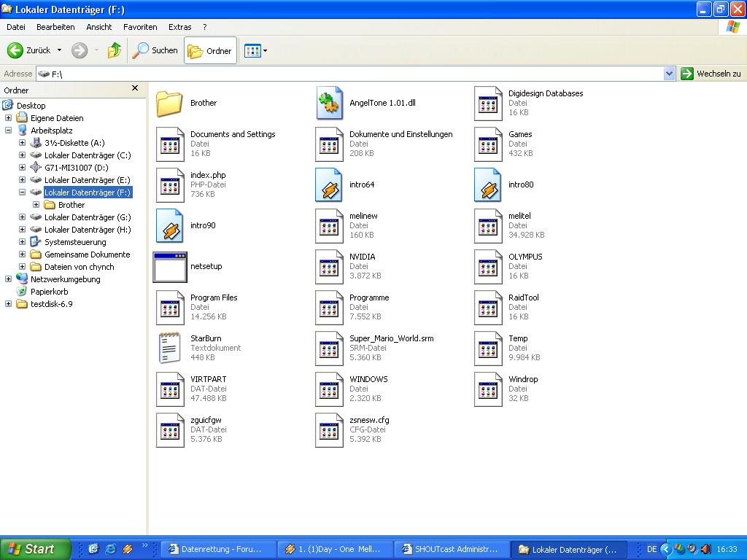This screenshot has height=560, width=747.
Task: Open the Datei menu
Action: pos(16,27)
